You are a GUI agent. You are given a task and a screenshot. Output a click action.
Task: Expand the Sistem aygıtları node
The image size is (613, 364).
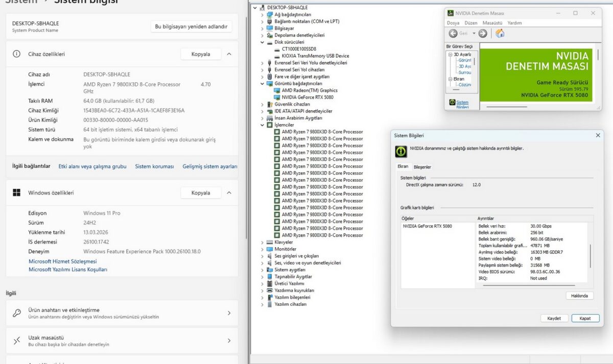coord(263,270)
